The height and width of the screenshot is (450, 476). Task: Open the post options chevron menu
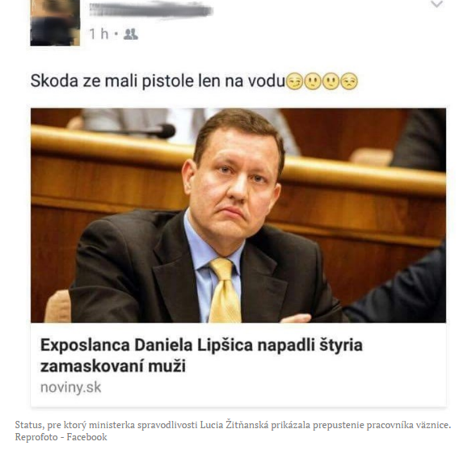click(437, 4)
